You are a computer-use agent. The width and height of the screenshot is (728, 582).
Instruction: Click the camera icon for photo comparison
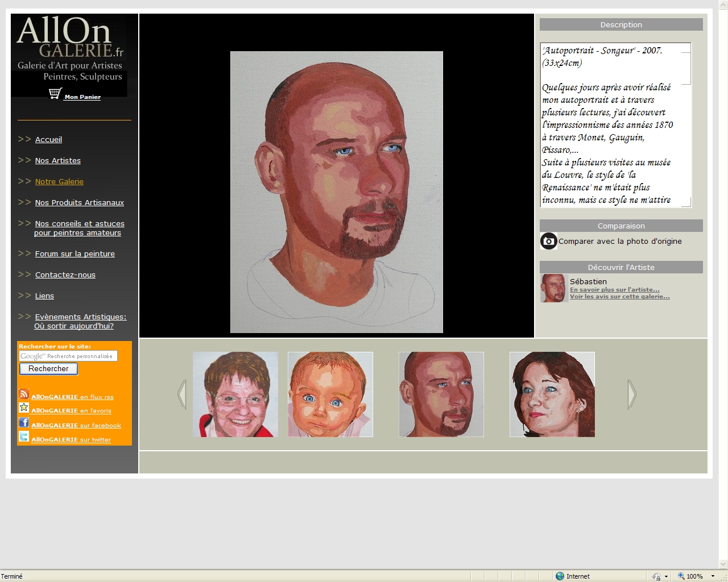pos(548,242)
